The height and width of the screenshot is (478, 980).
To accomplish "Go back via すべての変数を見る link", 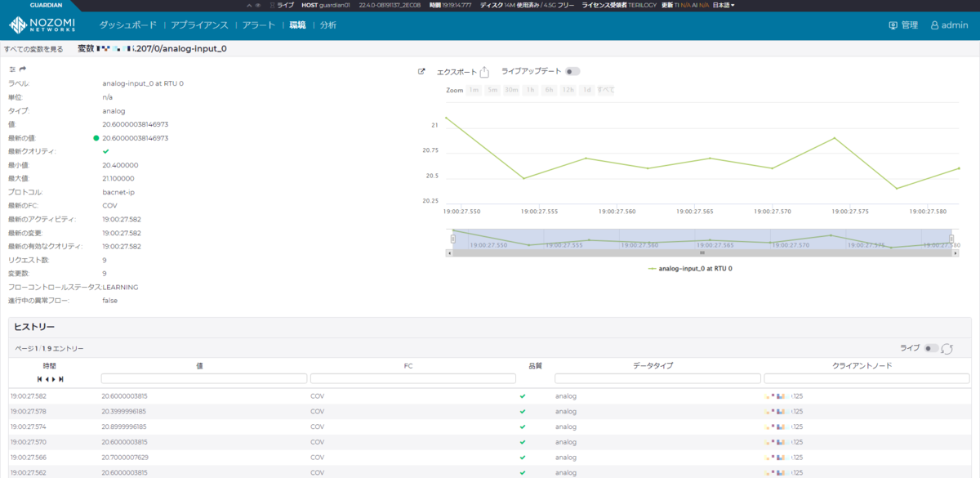I will 33,49.
